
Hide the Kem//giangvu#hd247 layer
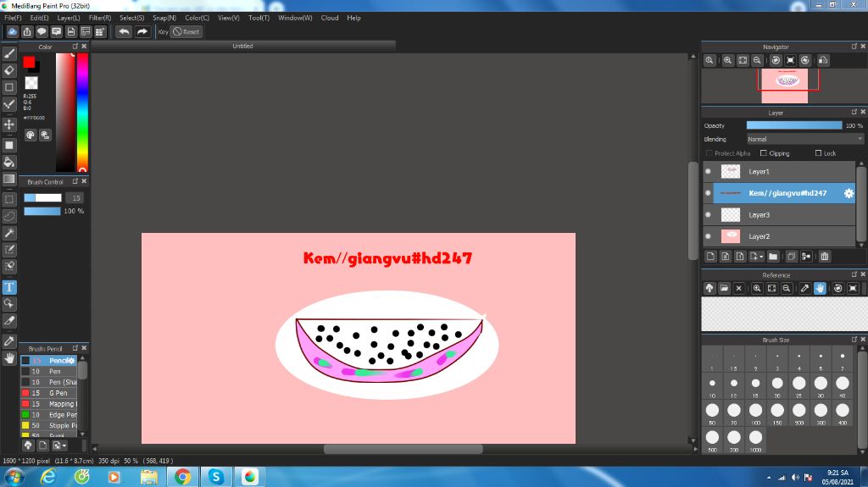click(x=708, y=193)
